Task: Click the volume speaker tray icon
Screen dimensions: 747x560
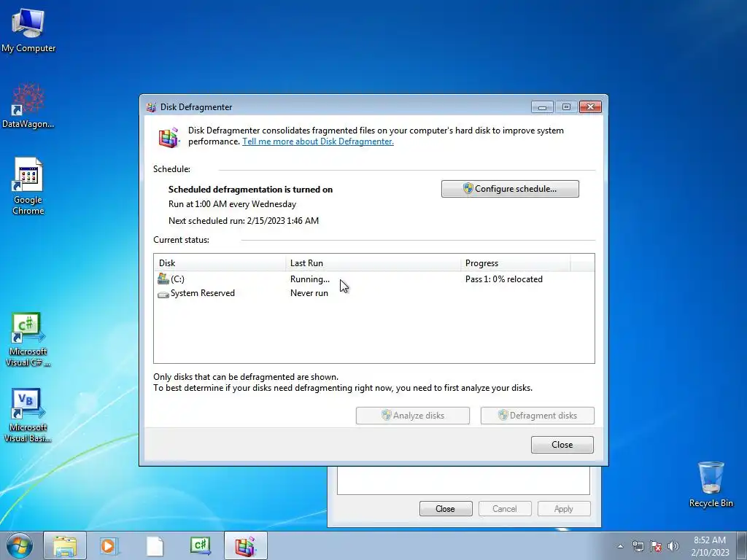Action: tap(673, 546)
